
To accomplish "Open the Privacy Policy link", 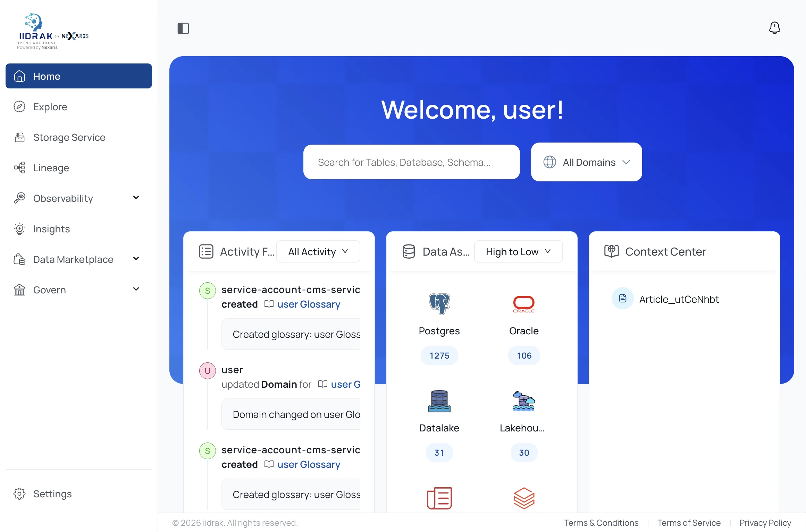I will coord(765,523).
